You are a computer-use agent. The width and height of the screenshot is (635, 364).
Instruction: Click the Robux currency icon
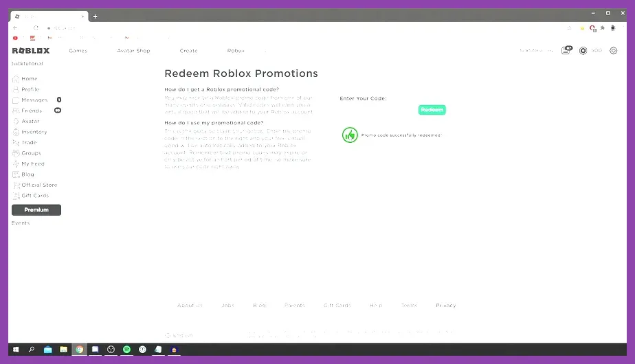point(583,51)
